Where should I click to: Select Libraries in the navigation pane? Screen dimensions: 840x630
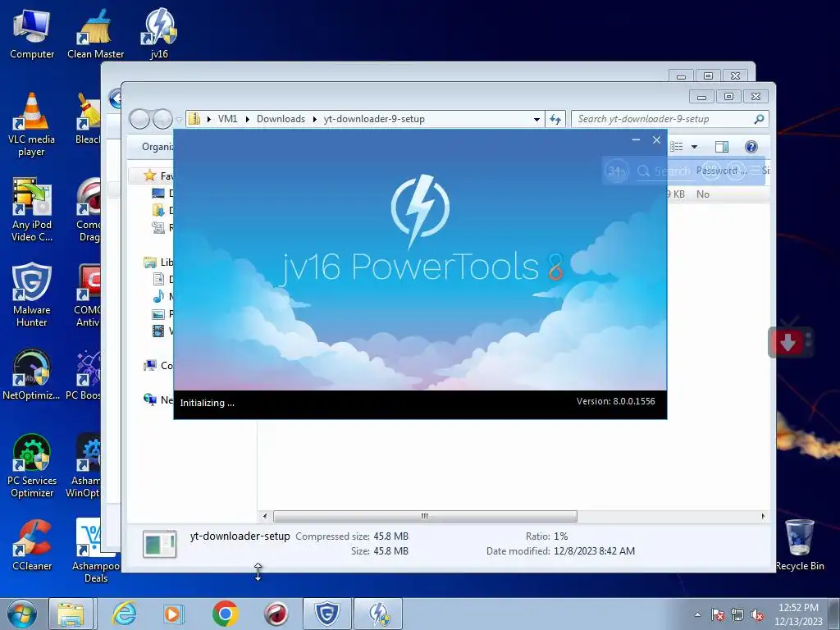click(x=158, y=262)
